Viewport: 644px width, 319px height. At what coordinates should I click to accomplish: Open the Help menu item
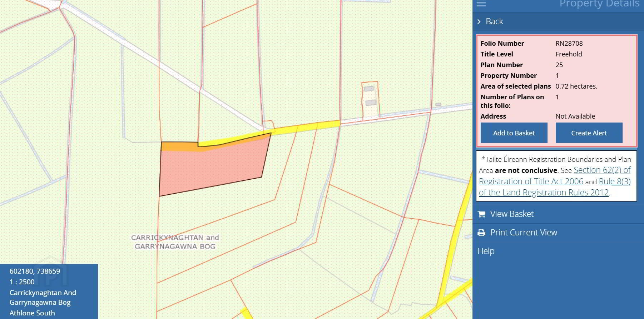click(486, 251)
